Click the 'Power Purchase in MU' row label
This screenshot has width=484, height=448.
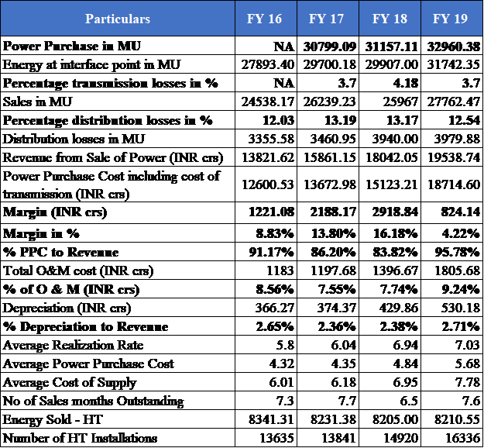[x=71, y=46]
